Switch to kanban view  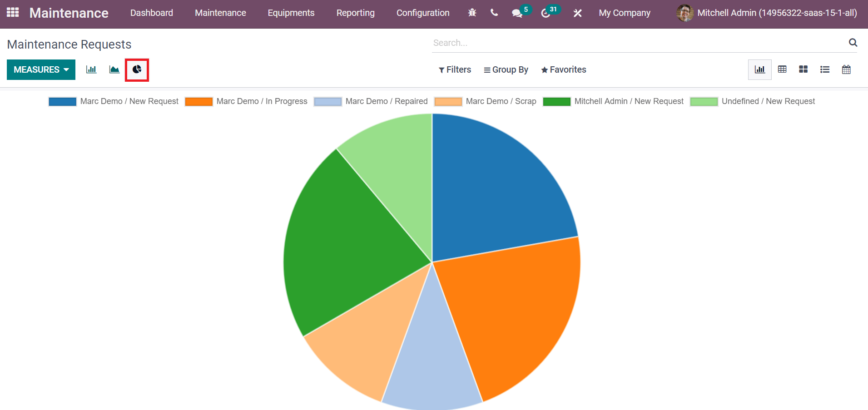coord(803,69)
